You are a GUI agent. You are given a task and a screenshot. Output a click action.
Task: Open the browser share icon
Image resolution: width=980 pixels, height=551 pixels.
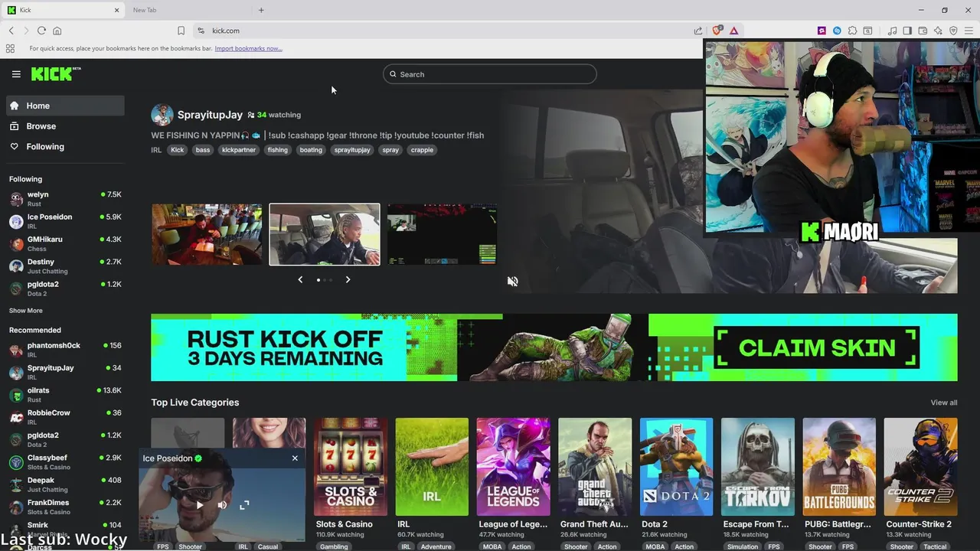(x=698, y=31)
